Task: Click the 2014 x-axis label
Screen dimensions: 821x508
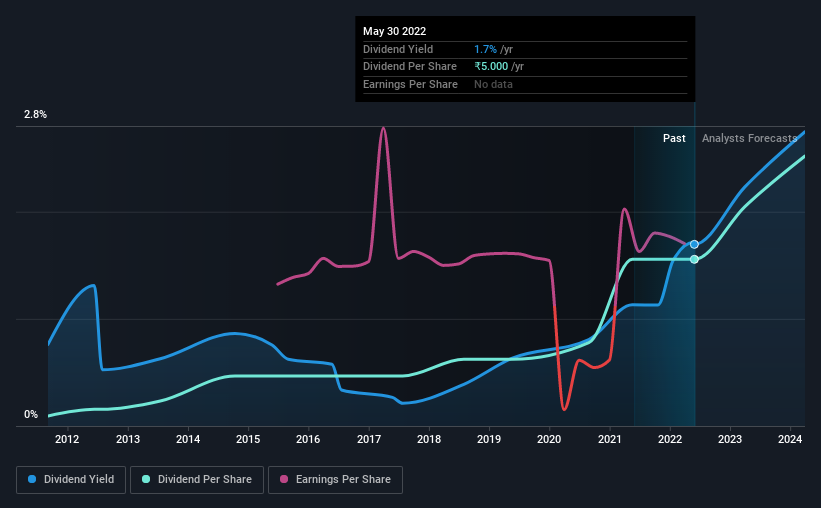Action: pyautogui.click(x=188, y=439)
